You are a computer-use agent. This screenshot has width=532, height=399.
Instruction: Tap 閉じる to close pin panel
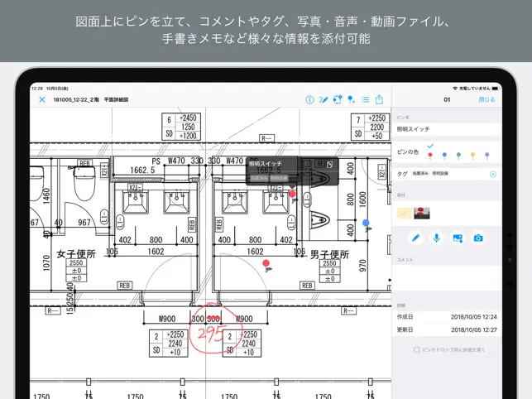point(486,99)
